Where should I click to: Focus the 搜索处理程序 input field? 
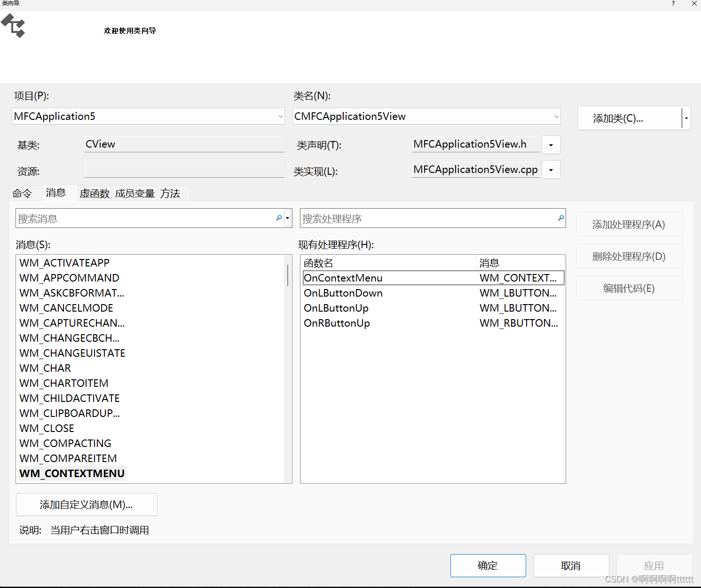click(x=429, y=219)
